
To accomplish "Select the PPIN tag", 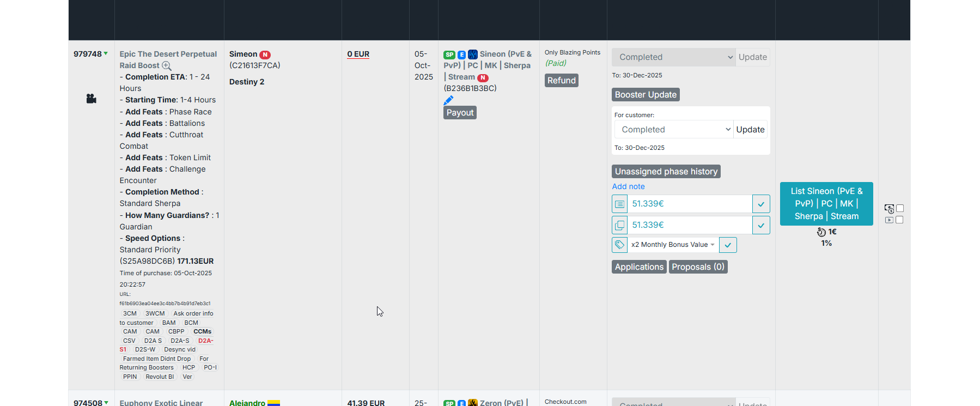I will [130, 377].
